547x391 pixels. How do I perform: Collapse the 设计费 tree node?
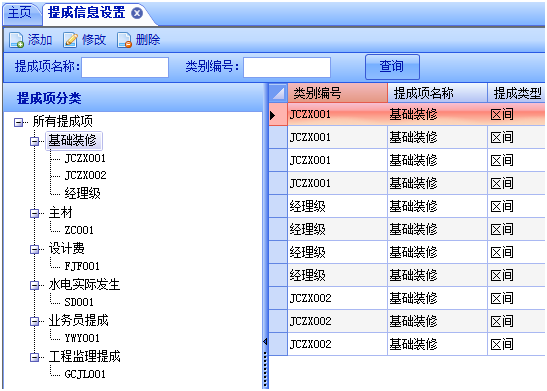tap(34, 249)
